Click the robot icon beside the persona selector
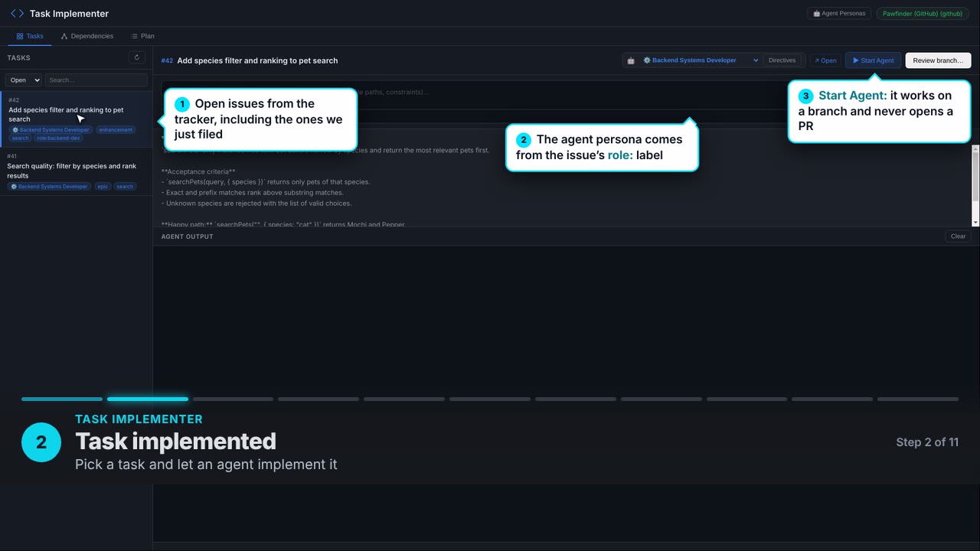Screen dimensions: 980x551 tap(631, 60)
